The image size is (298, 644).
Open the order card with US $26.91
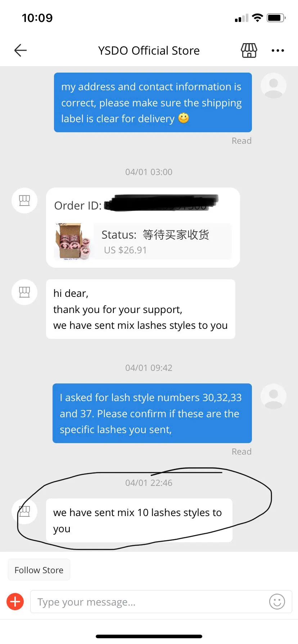[143, 227]
